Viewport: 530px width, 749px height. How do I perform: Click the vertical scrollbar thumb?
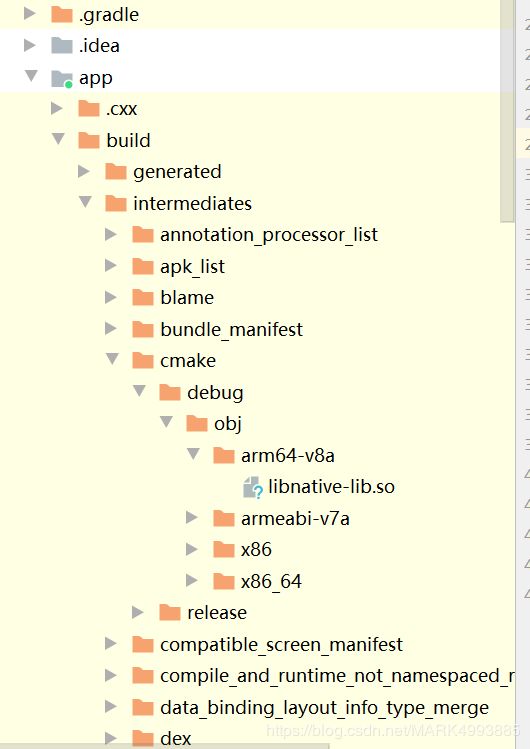point(508,111)
